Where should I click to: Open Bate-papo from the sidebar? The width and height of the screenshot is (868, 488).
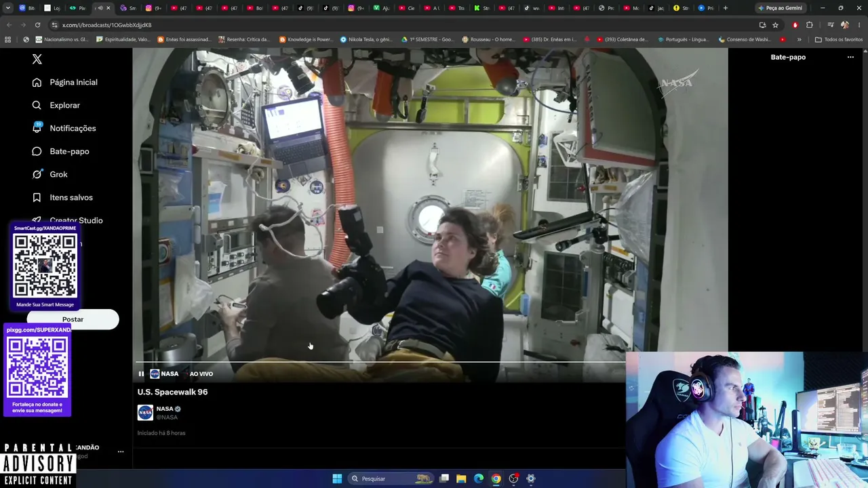coord(61,151)
